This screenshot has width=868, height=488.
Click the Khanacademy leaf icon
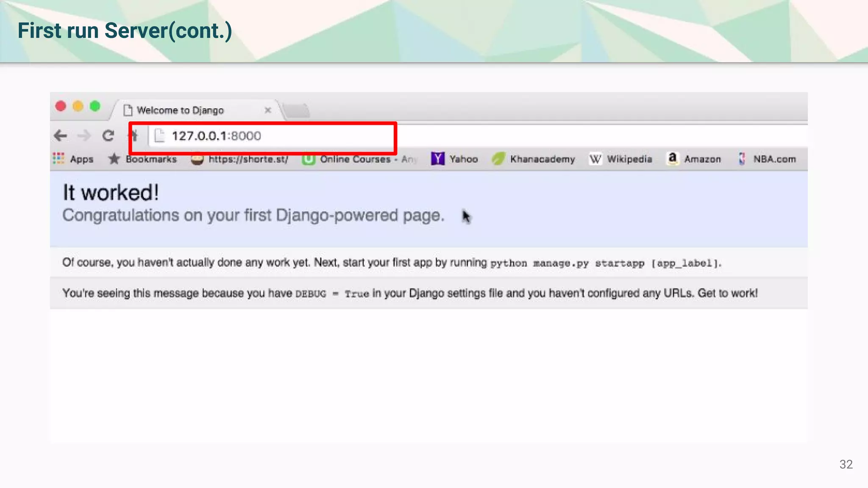point(498,159)
